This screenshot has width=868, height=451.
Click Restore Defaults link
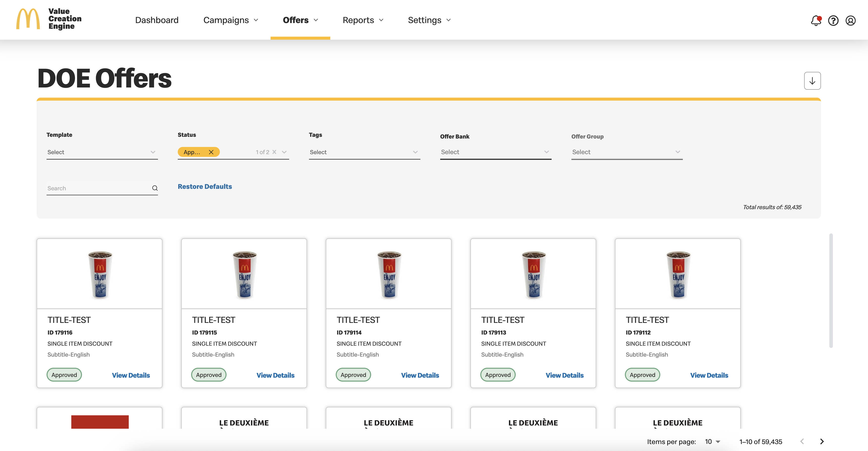pyautogui.click(x=205, y=187)
